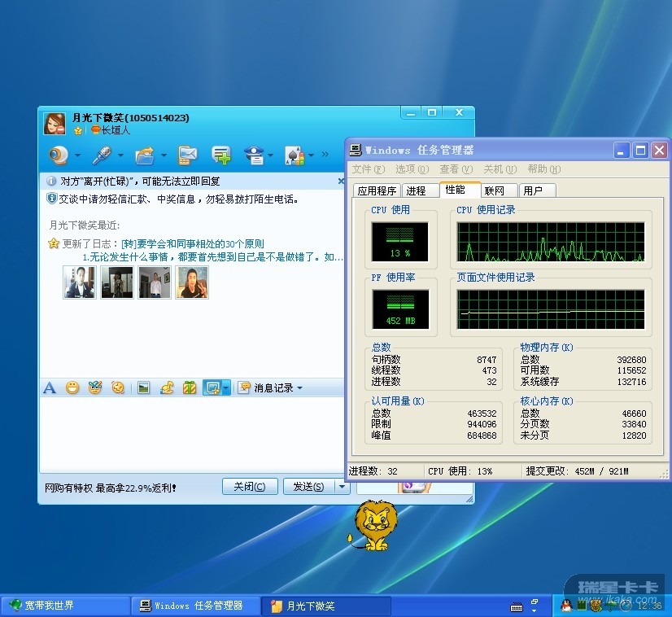This screenshot has width=672, height=617.
Task: Switch to Task Manager via its taskbar button
Action: (x=196, y=606)
